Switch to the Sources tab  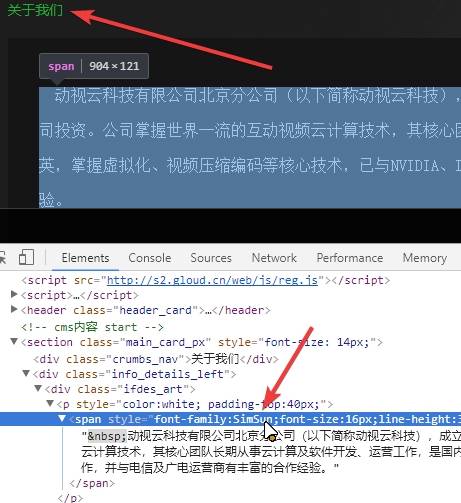211,258
